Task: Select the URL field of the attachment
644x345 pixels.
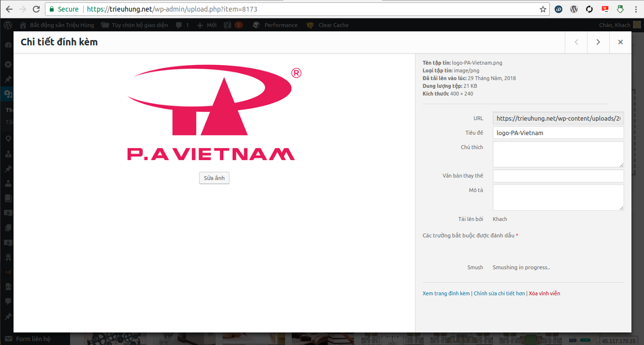Action: 558,118
